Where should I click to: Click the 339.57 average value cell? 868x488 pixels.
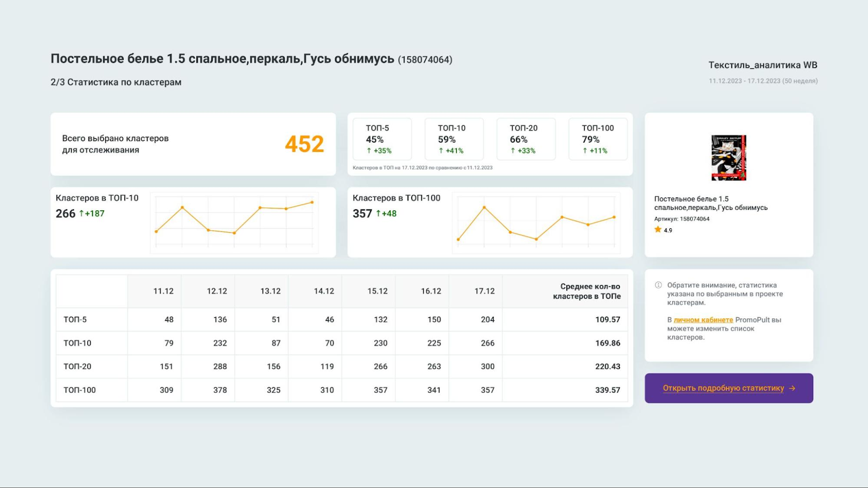607,390
